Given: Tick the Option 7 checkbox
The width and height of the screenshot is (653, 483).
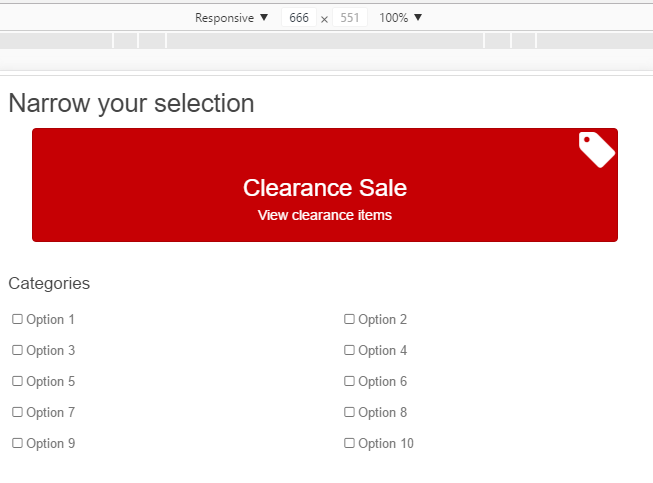Looking at the screenshot, I should tap(17, 412).
